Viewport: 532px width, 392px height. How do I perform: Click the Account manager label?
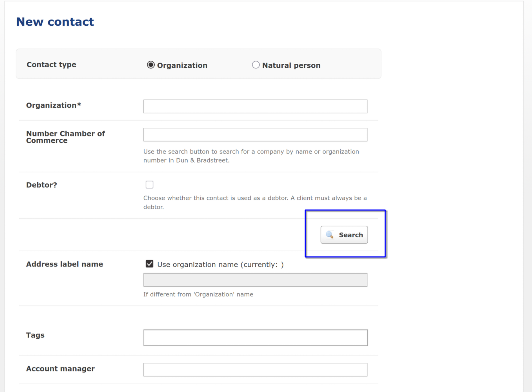pos(60,369)
